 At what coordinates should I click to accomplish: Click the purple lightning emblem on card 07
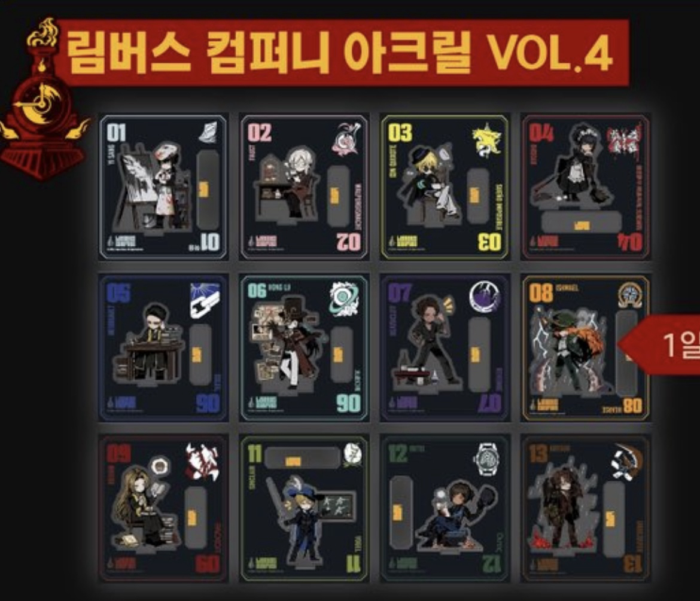point(485,297)
